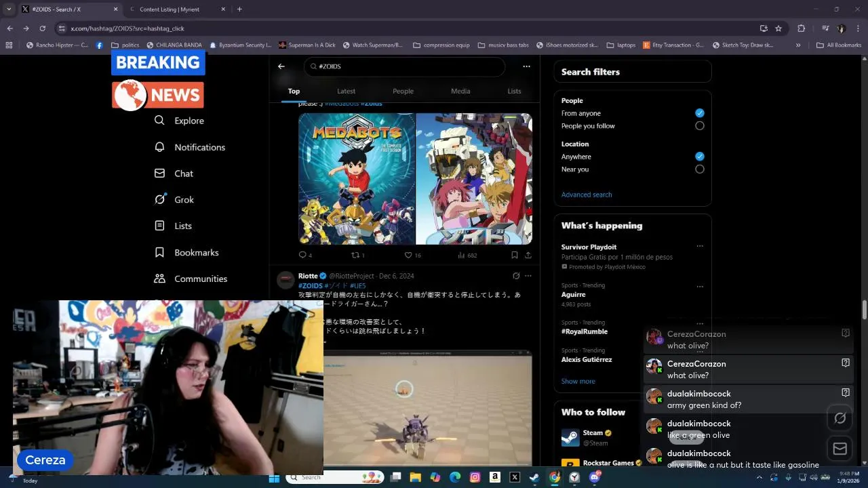This screenshot has height=488, width=868.
Task: View analytics of the Medabots post (682)
Action: [467, 255]
